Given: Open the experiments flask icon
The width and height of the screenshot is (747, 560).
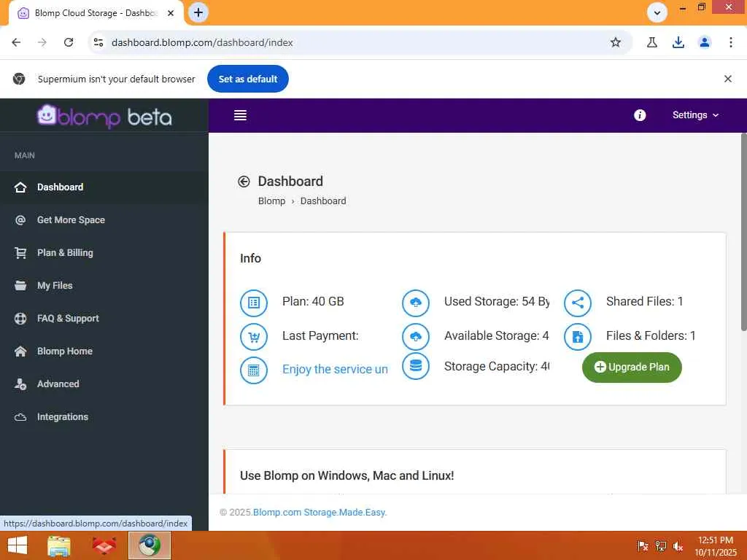Looking at the screenshot, I should click(x=652, y=42).
